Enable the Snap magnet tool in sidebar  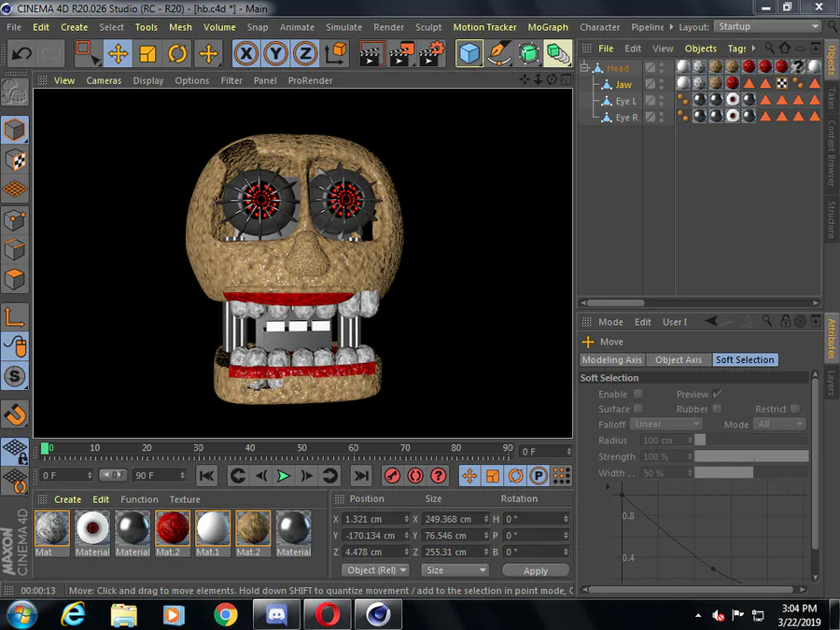pos(15,413)
